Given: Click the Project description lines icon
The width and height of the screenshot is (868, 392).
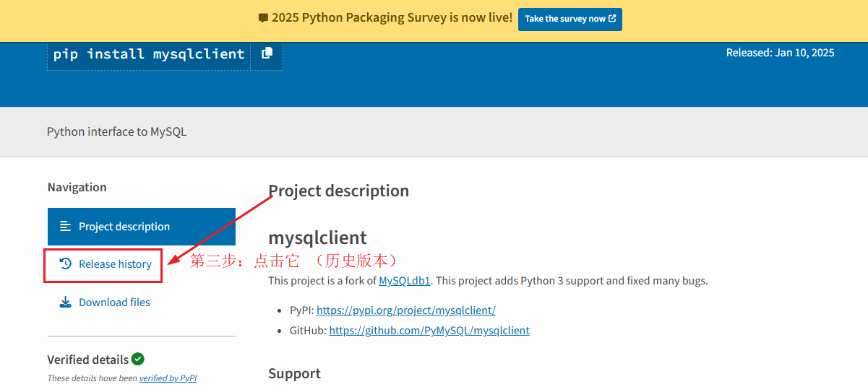Looking at the screenshot, I should 66,227.
